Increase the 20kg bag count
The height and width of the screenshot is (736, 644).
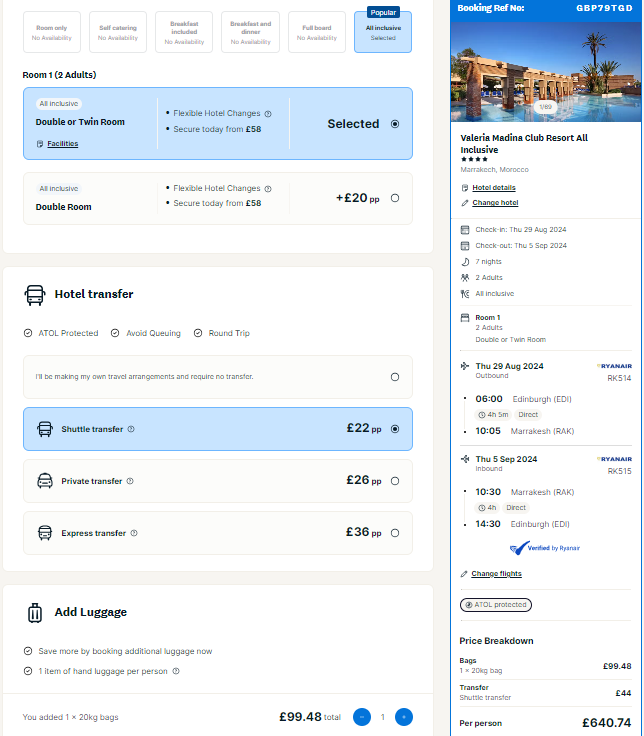(x=404, y=717)
